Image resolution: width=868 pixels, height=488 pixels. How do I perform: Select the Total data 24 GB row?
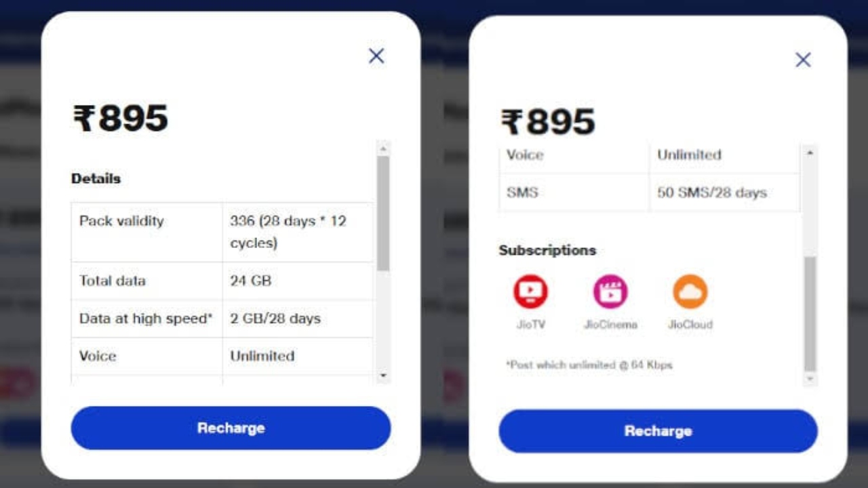click(222, 281)
